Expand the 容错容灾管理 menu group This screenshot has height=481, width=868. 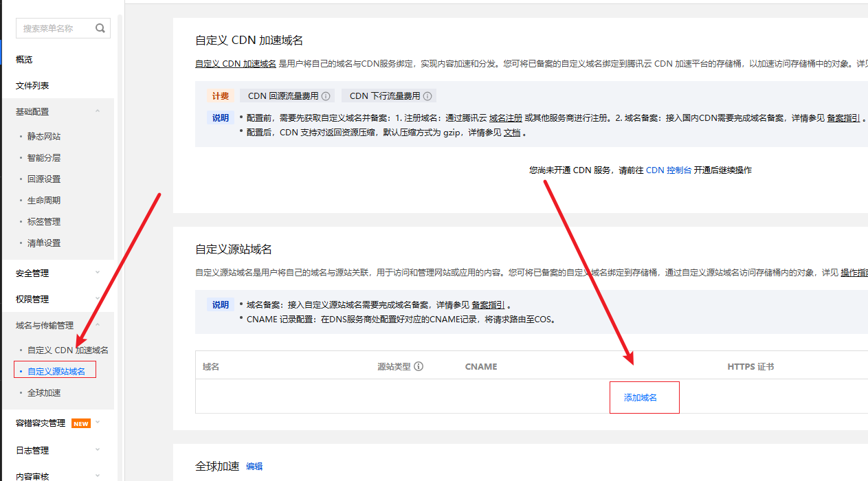(98, 423)
